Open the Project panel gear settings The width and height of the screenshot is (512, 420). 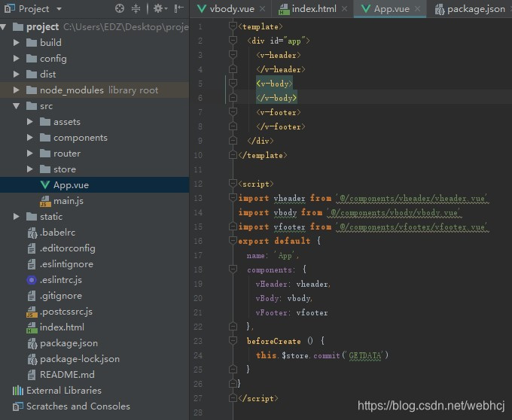(160, 8)
